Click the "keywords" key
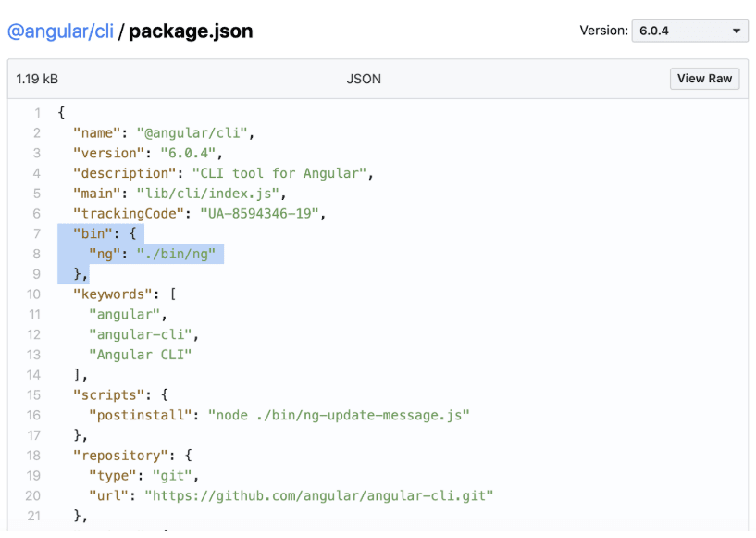Image resolution: width=756 pixels, height=538 pixels. pyautogui.click(x=112, y=294)
